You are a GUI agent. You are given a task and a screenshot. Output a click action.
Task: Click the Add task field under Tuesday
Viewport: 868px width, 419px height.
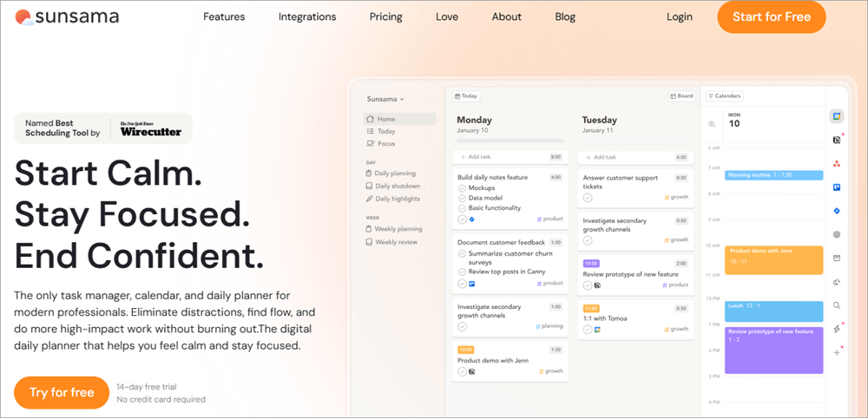[635, 157]
